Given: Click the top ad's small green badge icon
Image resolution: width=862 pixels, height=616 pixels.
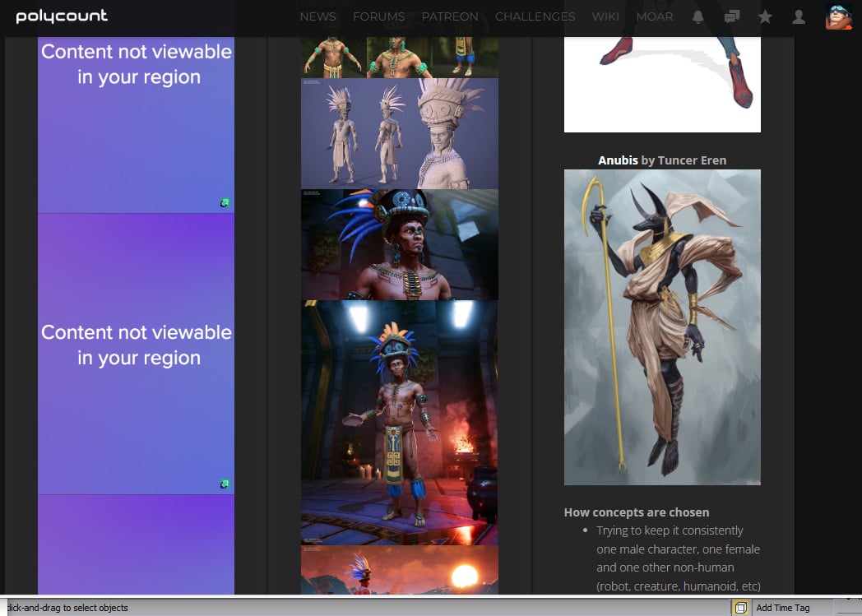Looking at the screenshot, I should (225, 203).
